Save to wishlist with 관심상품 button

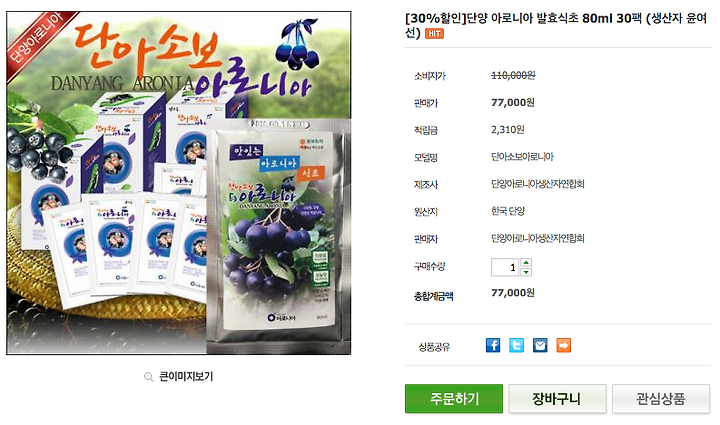click(661, 398)
